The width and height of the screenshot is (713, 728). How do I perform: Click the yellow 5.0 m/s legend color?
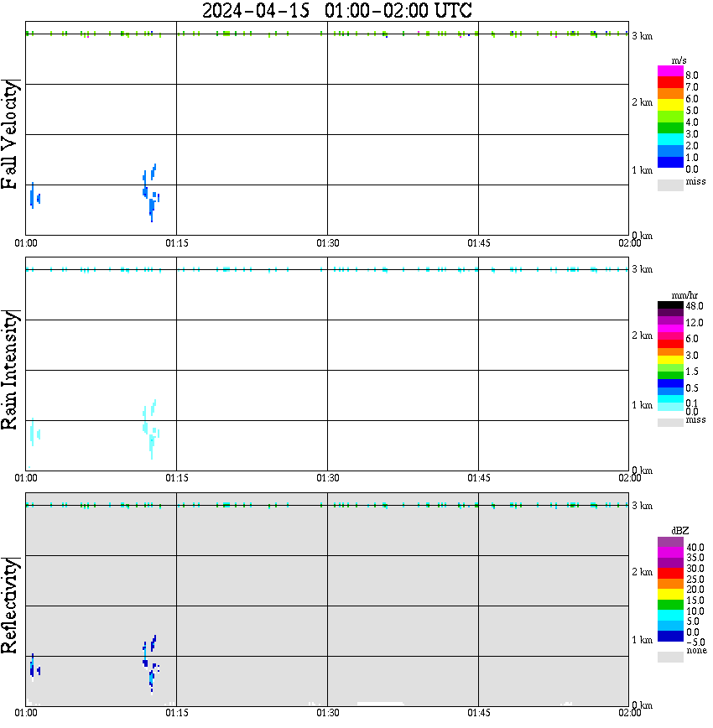coord(670,105)
